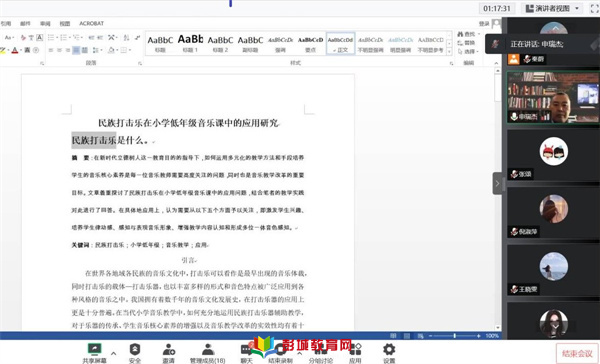Adjust the Word zoom slider handle
Viewport: 600px width, 364px height.
(x=454, y=336)
